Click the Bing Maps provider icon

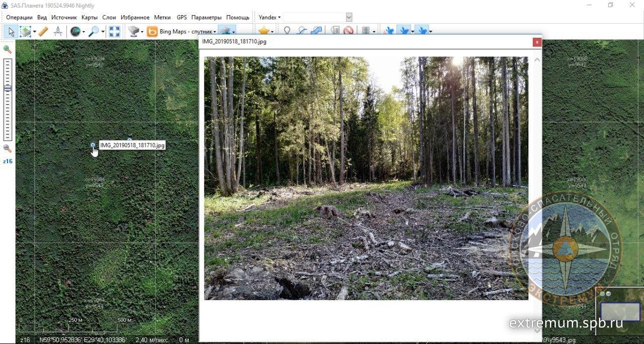(x=152, y=32)
